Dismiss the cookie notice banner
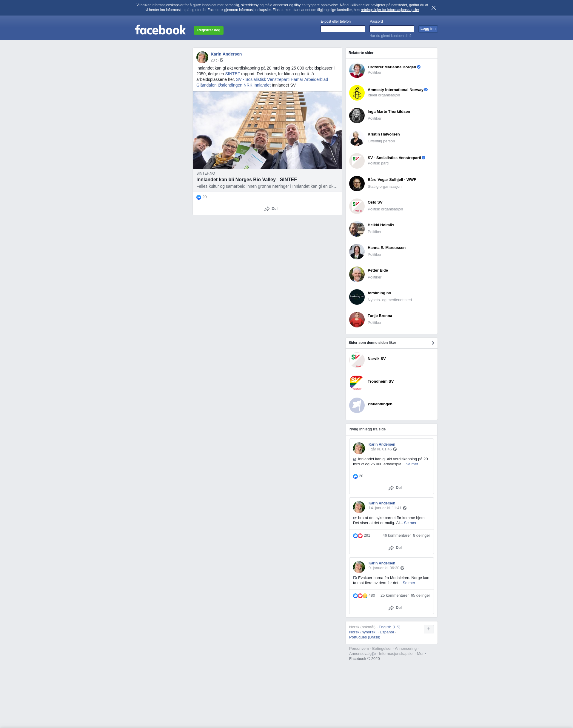The image size is (573, 728). (433, 8)
